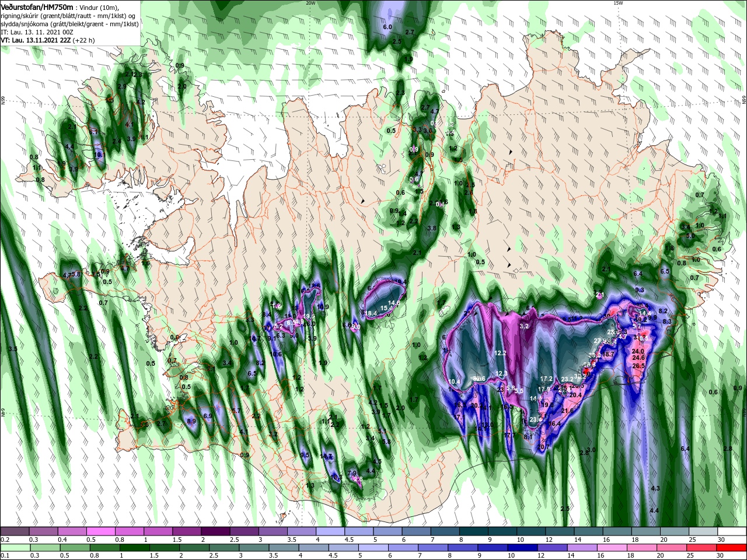Click the 5.0 value label
The width and height of the screenshot is (747, 560).
690,236
